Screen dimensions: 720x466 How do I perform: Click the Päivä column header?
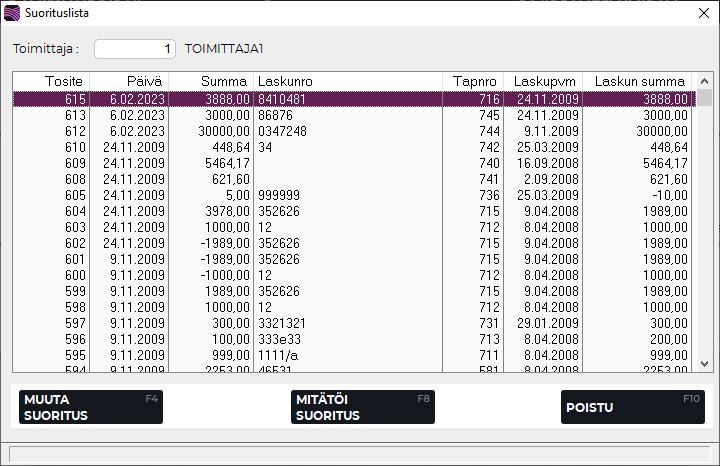click(129, 81)
